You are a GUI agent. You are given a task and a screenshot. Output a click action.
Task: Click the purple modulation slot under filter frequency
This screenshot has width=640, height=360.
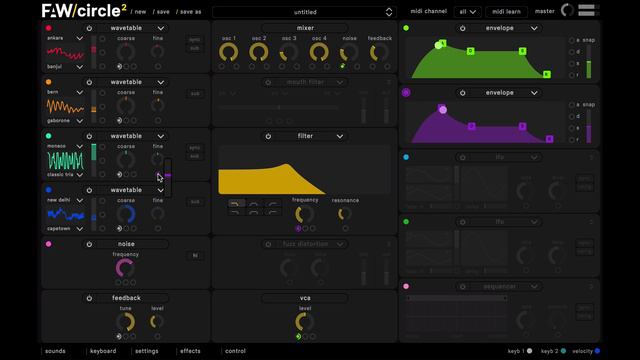click(x=298, y=229)
